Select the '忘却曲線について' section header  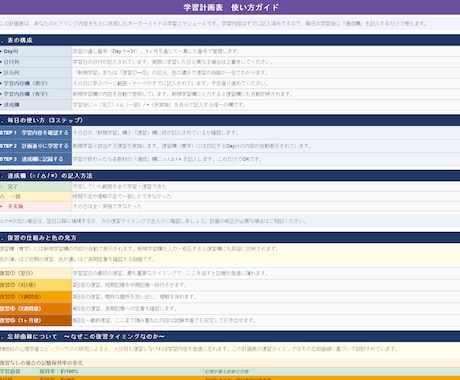tap(230, 337)
